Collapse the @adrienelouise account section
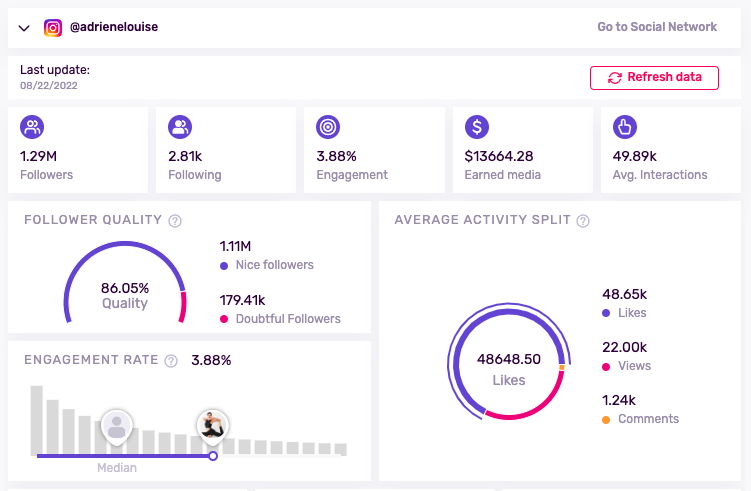751x491 pixels. coord(25,28)
